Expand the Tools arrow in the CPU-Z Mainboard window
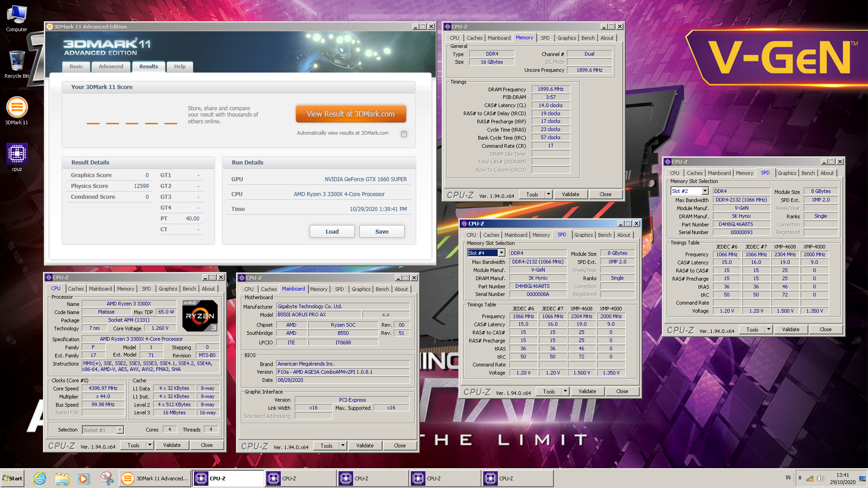 343,446
